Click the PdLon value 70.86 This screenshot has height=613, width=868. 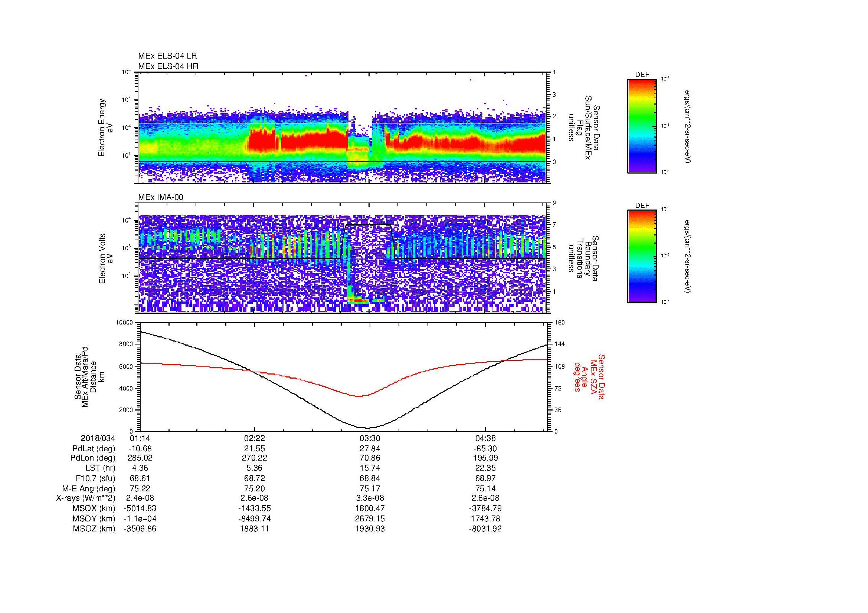[370, 458]
